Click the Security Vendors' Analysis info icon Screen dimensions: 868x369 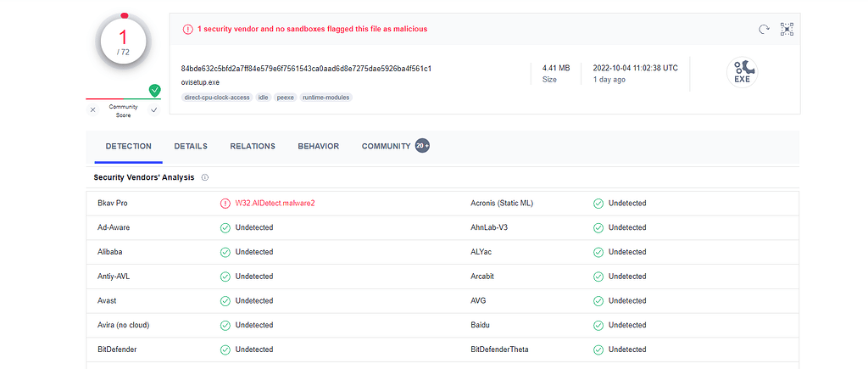[205, 177]
